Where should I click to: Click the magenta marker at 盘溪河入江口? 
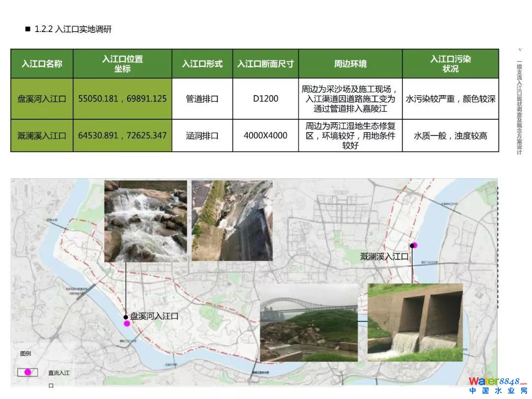[127, 324]
